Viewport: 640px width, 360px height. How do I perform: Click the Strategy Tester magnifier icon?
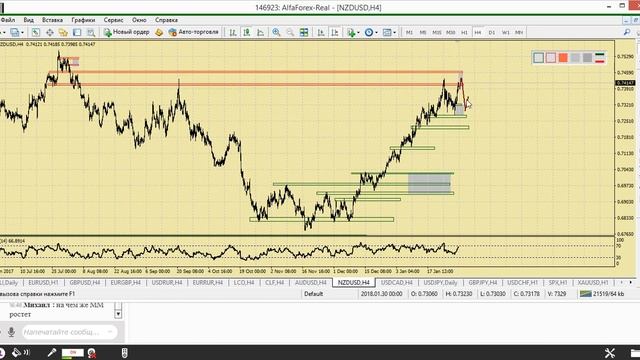point(91,32)
